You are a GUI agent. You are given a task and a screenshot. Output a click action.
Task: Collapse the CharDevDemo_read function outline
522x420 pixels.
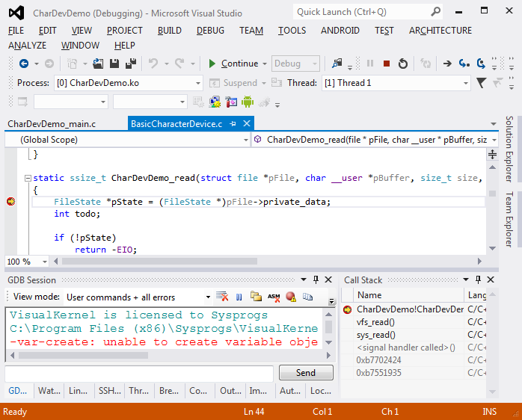pyautogui.click(x=28, y=178)
